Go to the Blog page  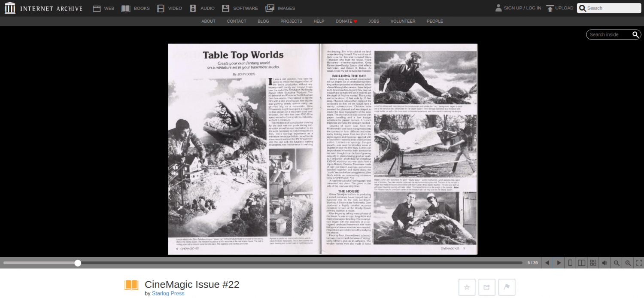[263, 21]
